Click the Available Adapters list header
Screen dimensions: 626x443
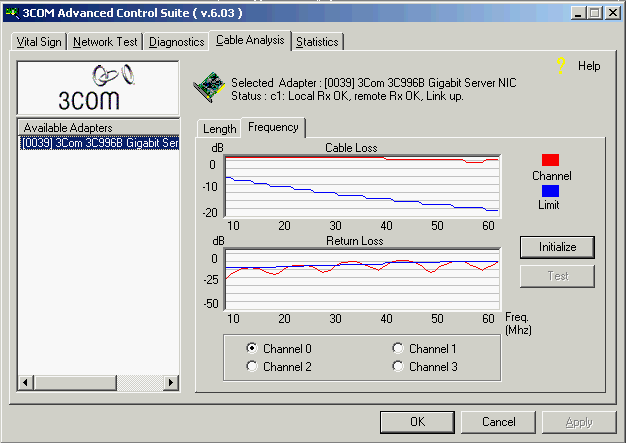[x=99, y=128]
